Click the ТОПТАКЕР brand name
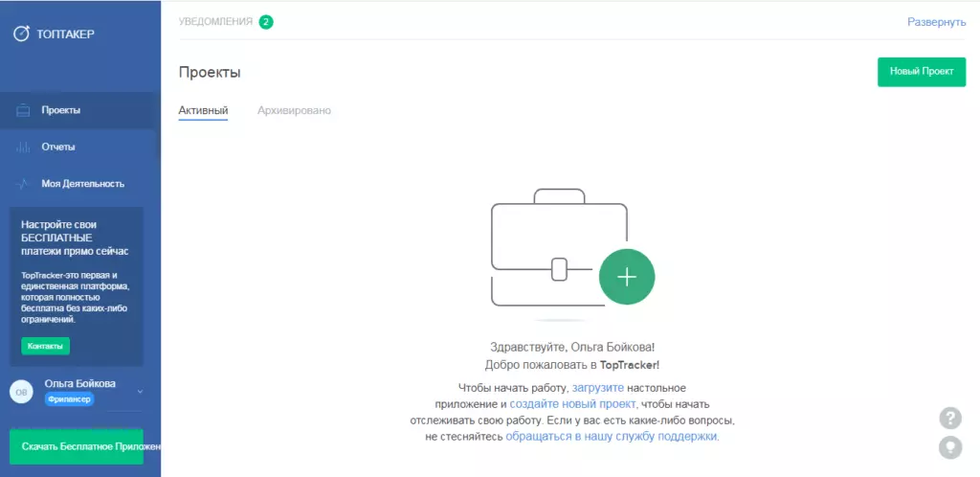980x477 pixels. click(66, 34)
